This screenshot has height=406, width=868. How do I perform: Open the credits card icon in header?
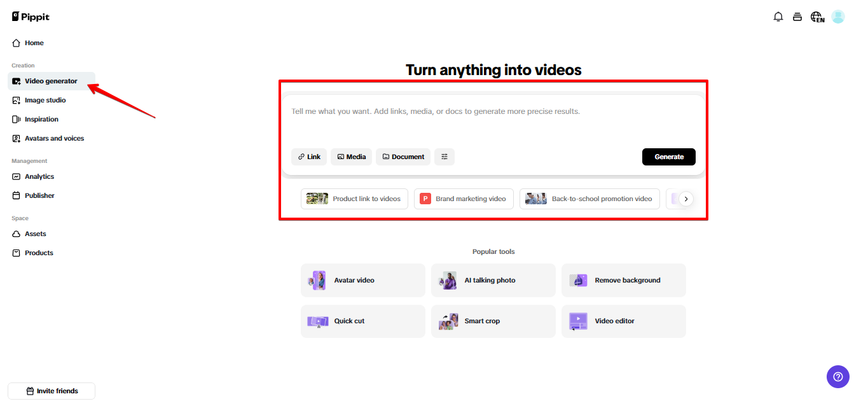click(797, 17)
